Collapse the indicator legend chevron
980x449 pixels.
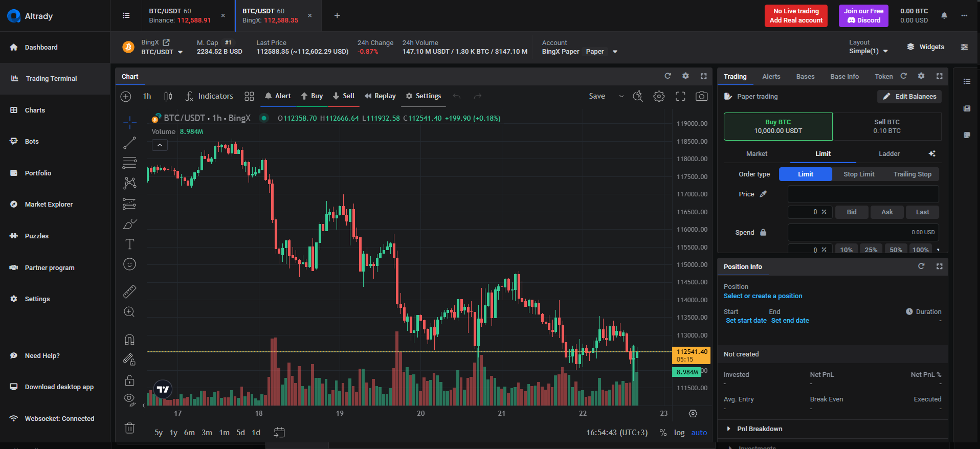[x=160, y=145]
